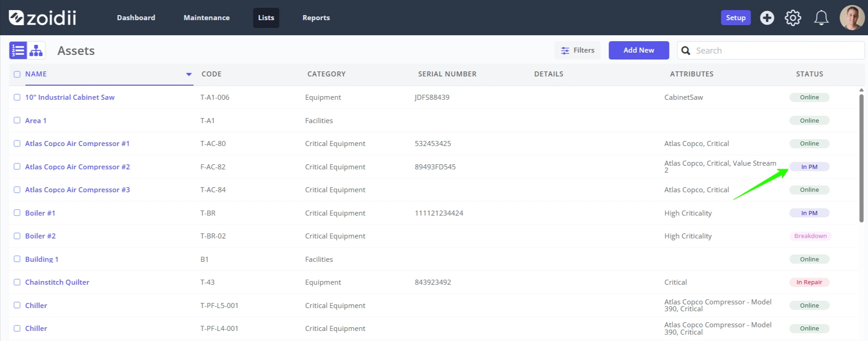Toggle the select-all checkbox in header
868x341 pixels.
tap(17, 74)
